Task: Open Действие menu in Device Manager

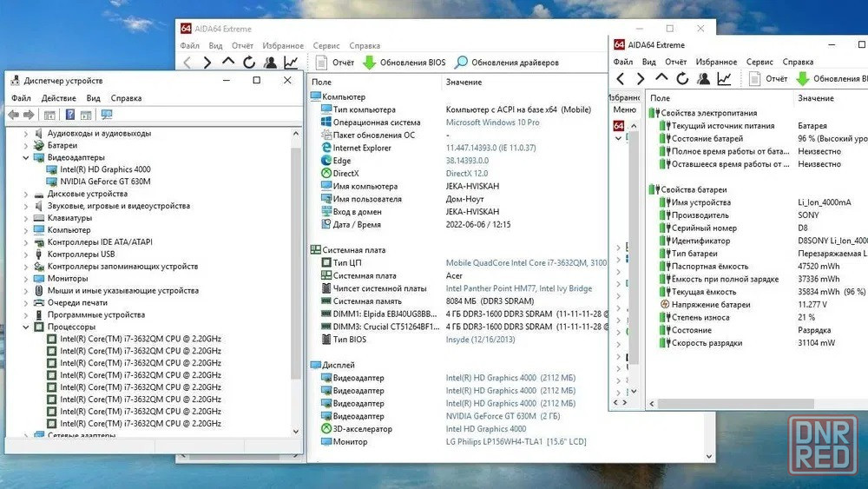Action: (x=59, y=98)
